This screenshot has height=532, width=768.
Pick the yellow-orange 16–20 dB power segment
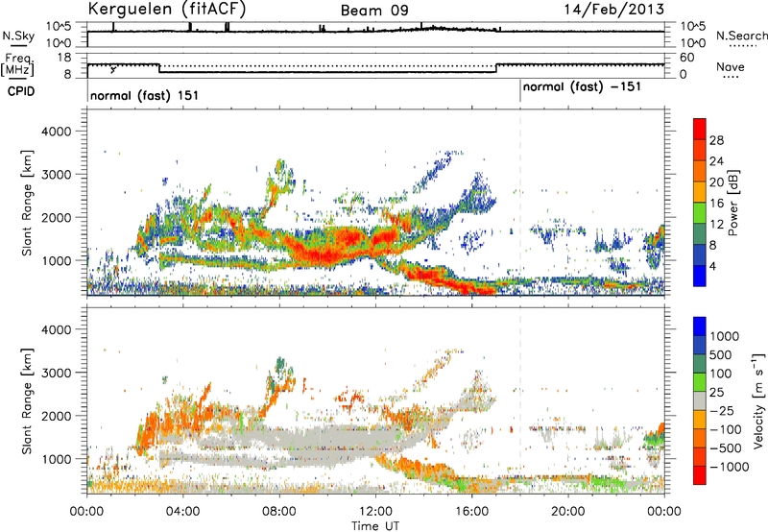[x=700, y=192]
